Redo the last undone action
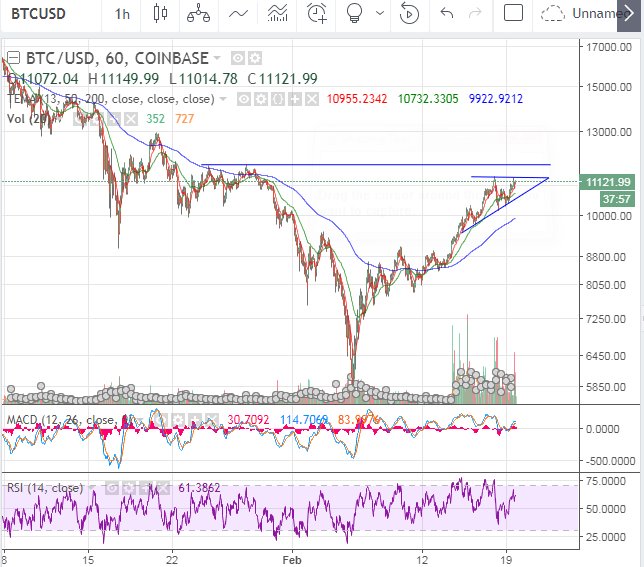644x567 pixels. 475,14
